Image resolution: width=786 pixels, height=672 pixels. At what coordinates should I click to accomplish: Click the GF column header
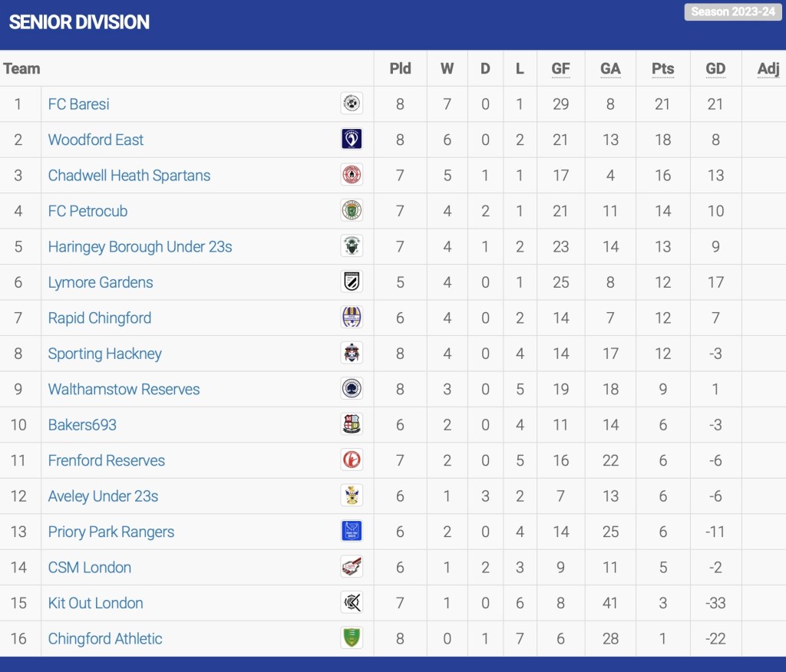click(x=560, y=69)
